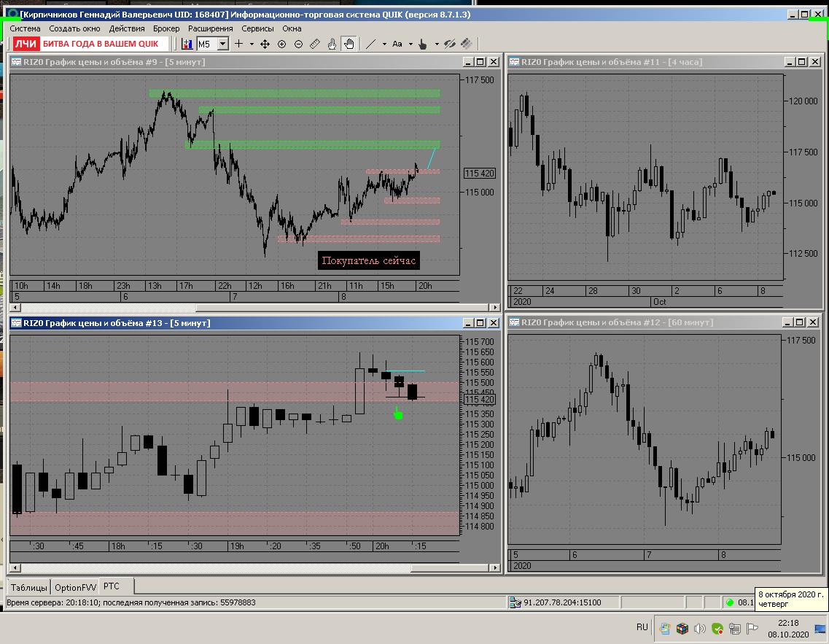Toggle the hide drawings eye icon
Viewport: 829px width, 644px height.
point(449,44)
